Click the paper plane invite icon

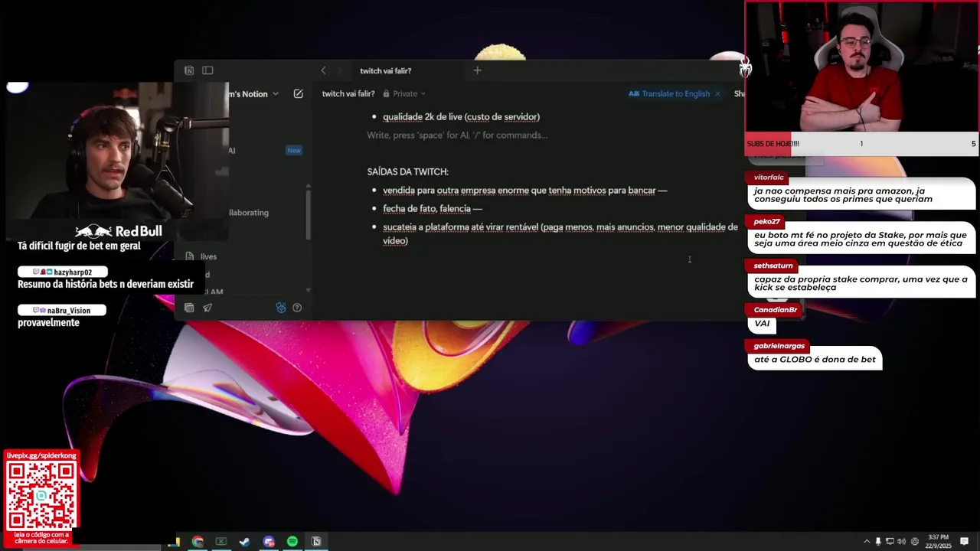point(207,308)
